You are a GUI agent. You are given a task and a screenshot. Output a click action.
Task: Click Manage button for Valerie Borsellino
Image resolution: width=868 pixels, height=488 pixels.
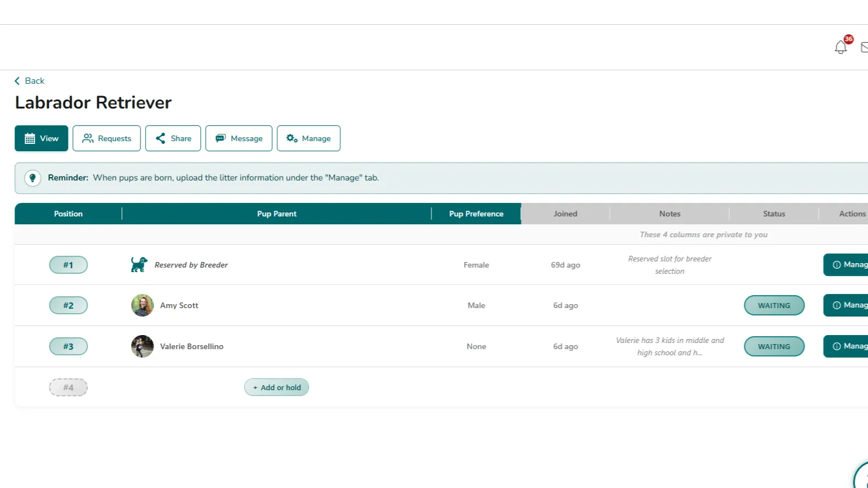tap(848, 346)
